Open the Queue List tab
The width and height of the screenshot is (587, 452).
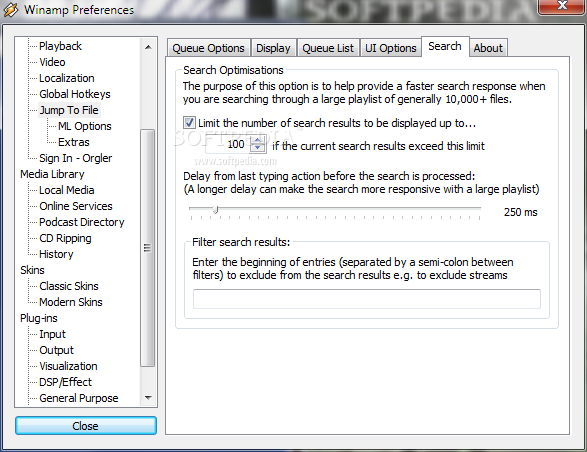click(328, 48)
